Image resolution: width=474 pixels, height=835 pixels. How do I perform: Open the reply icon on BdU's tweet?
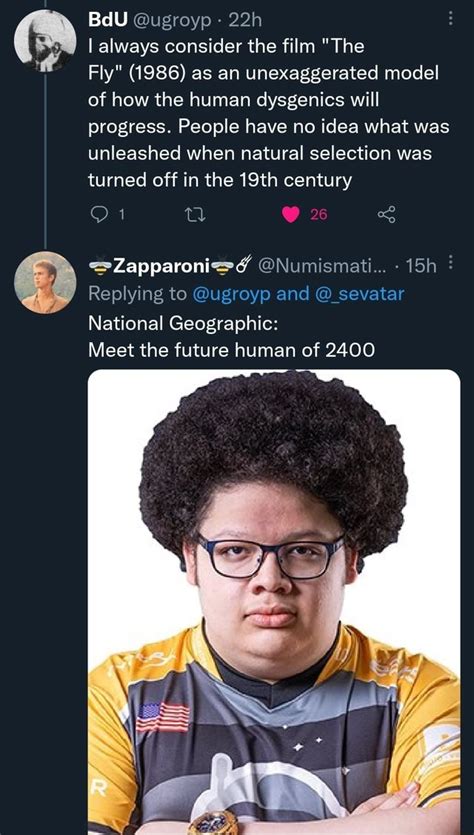(x=100, y=214)
